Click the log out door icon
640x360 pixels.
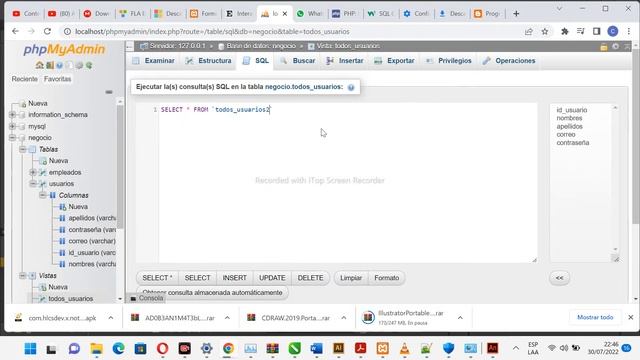pyautogui.click(x=50, y=65)
